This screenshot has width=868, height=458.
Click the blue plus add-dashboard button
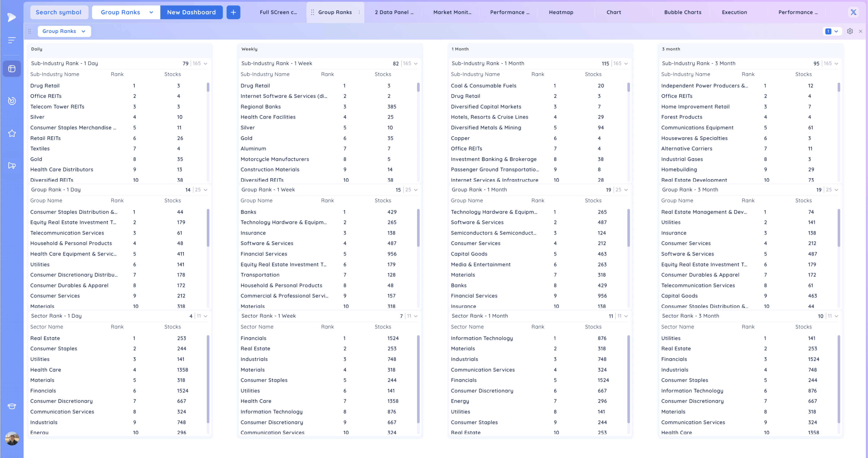(233, 12)
